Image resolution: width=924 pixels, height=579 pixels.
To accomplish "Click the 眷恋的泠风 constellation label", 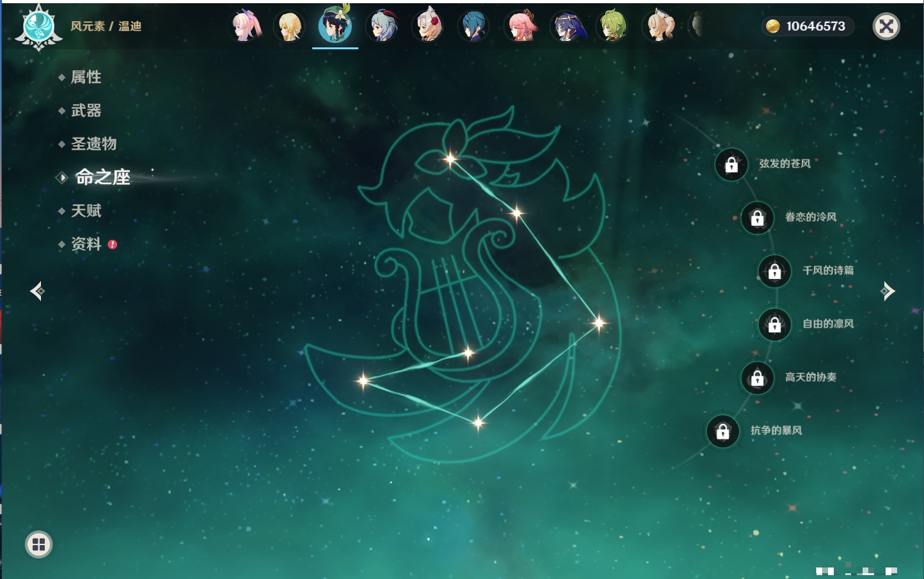I will tap(810, 217).
